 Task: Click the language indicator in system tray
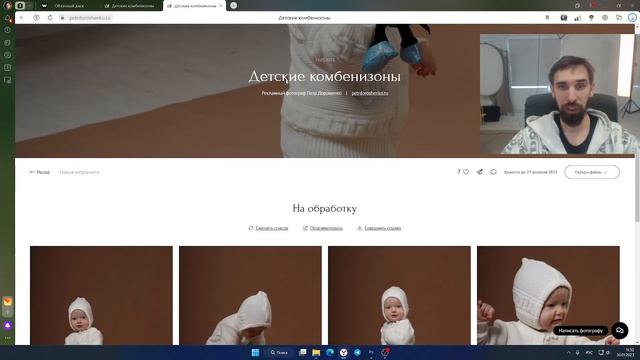point(589,352)
